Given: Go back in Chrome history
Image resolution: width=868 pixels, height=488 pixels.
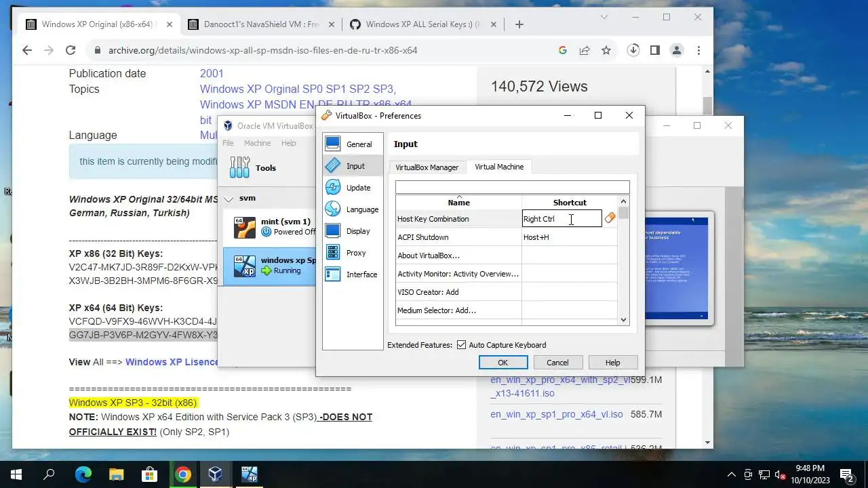Looking at the screenshot, I should point(27,50).
